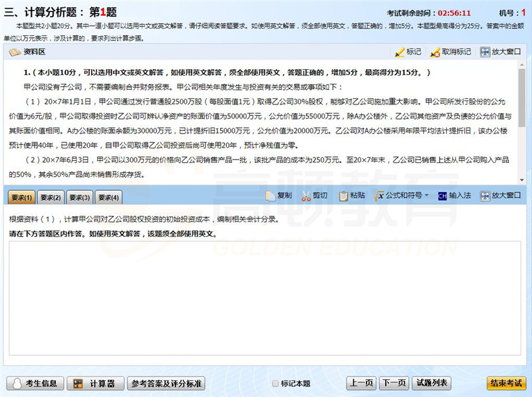Viewport: 532px width, 397px height.
Task: Click the 粘贴 paste icon
Action: pyautogui.click(x=344, y=196)
